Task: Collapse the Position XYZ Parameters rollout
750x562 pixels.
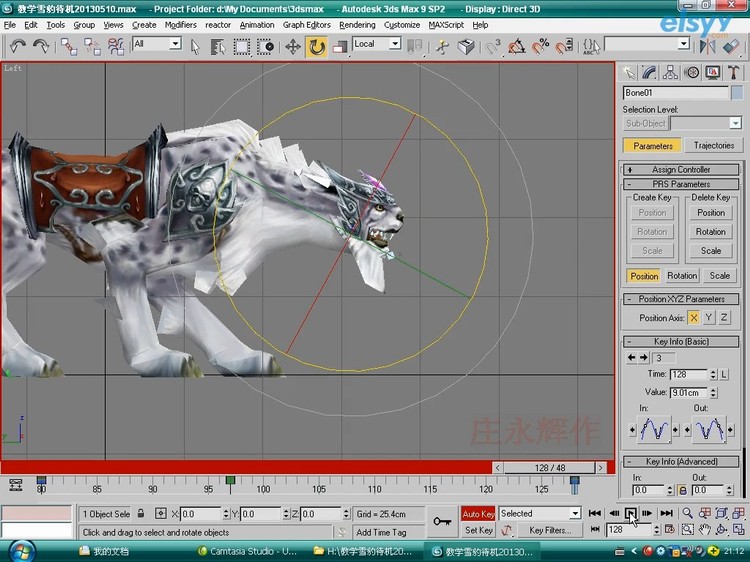Action: click(x=681, y=299)
